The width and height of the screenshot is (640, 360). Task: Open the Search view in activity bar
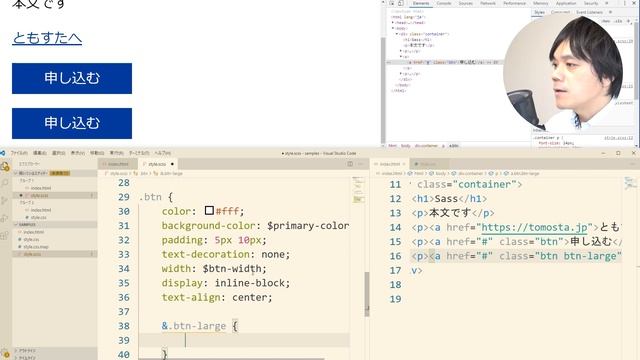(5, 183)
